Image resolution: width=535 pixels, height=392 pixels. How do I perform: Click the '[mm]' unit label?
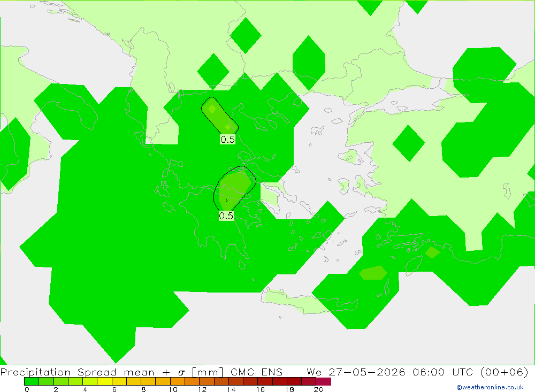click(x=208, y=372)
